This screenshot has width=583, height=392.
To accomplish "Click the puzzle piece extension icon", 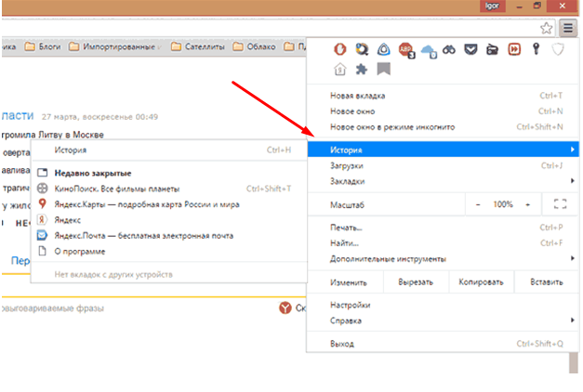I will pyautogui.click(x=362, y=70).
